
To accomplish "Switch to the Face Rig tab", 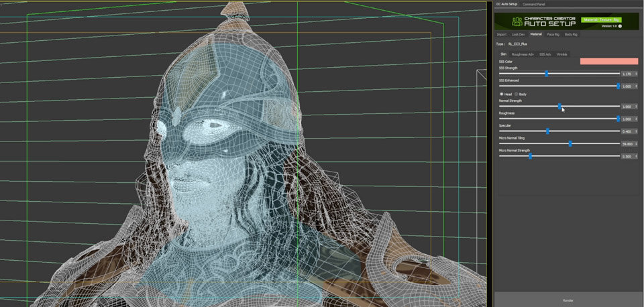I will (x=553, y=34).
